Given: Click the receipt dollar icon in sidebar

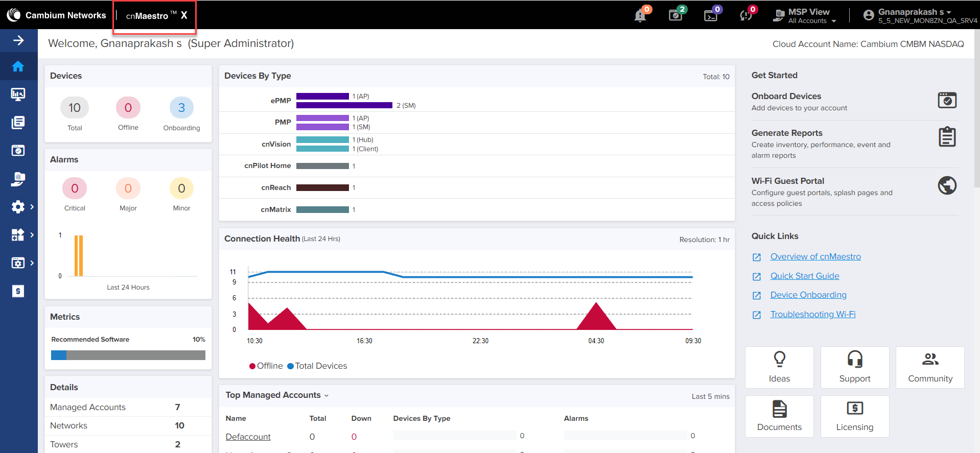Looking at the screenshot, I should click(18, 291).
